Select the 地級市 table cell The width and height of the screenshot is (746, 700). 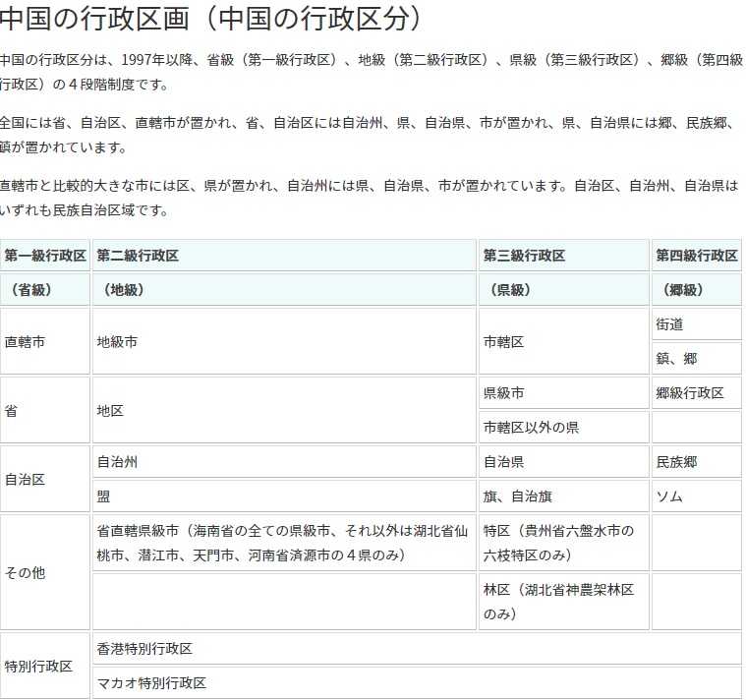[284, 341]
